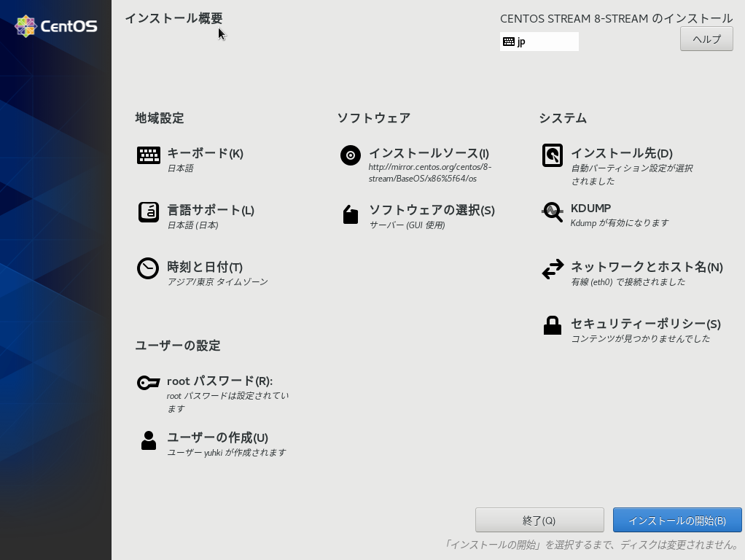Click the keyboard icon next to キーボード(K)

pyautogui.click(x=148, y=155)
